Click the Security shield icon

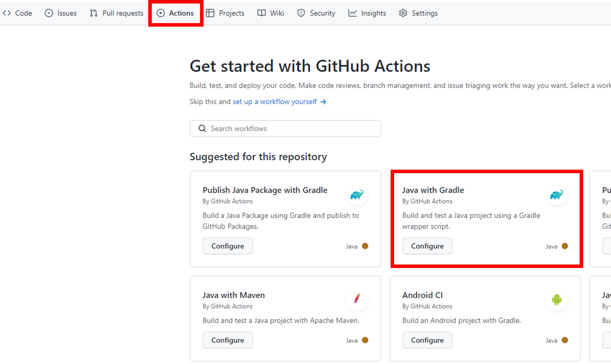301,13
